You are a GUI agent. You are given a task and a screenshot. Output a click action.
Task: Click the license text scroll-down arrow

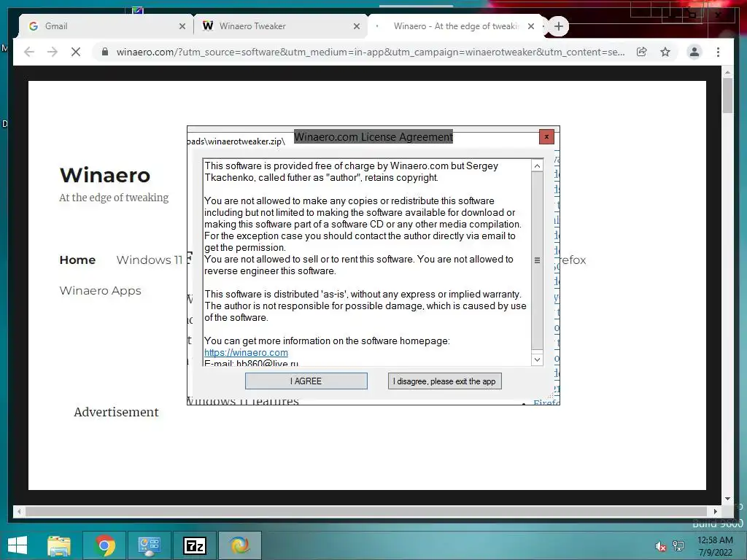(537, 359)
